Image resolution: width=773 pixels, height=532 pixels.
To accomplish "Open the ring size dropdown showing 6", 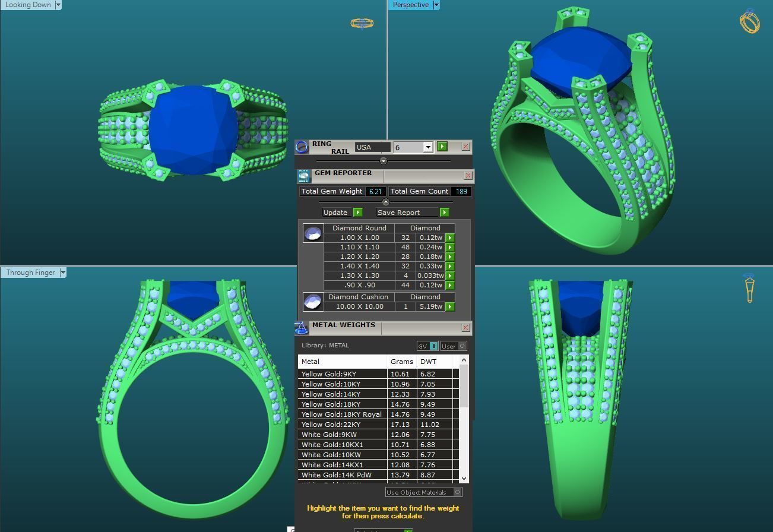I will tap(427, 147).
